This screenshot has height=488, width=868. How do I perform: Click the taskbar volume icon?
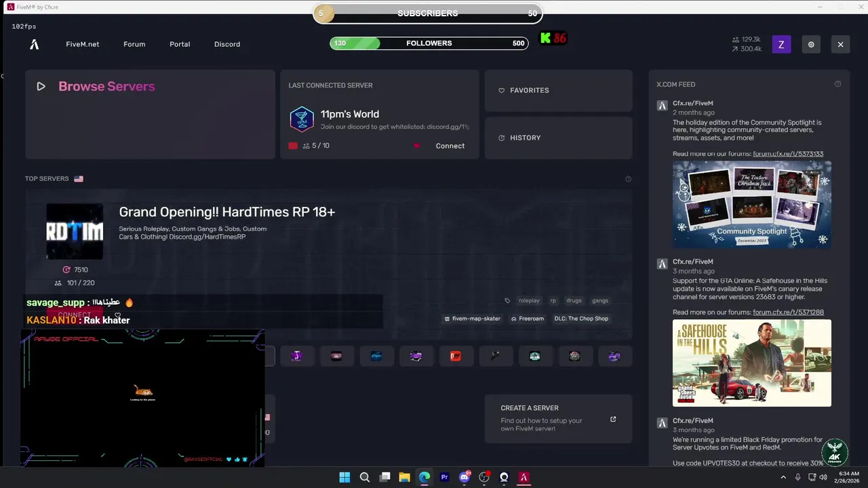823,477
